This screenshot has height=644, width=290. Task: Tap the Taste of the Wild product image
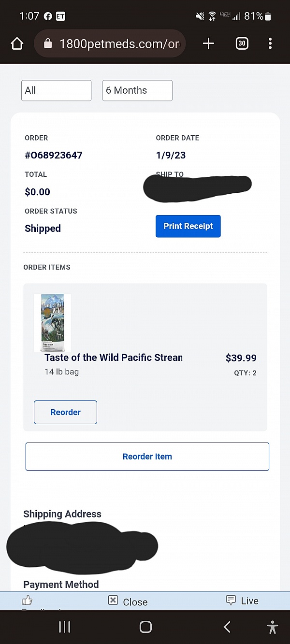[x=52, y=322]
